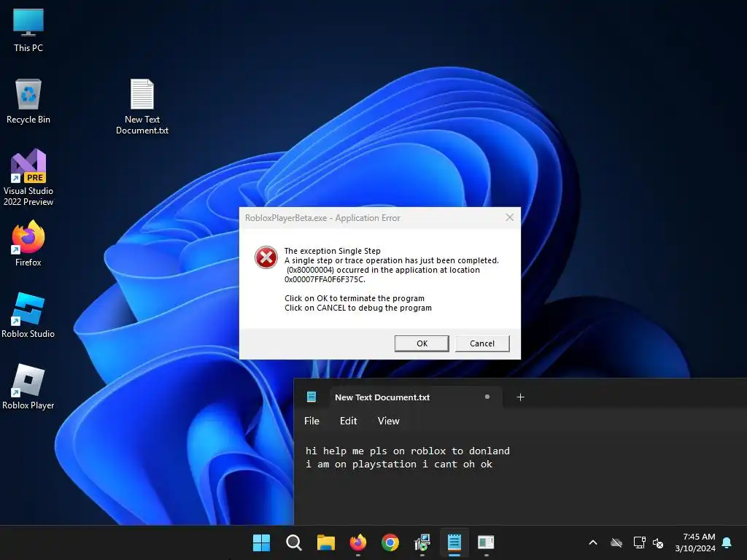Open the This PC desktop icon

coord(28,29)
